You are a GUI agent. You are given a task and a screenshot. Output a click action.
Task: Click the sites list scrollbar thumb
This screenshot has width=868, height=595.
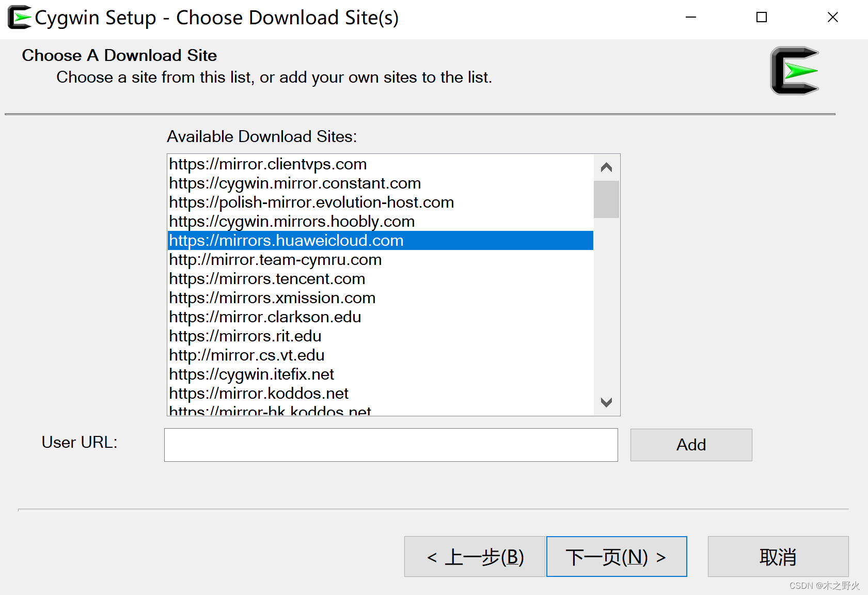point(606,199)
